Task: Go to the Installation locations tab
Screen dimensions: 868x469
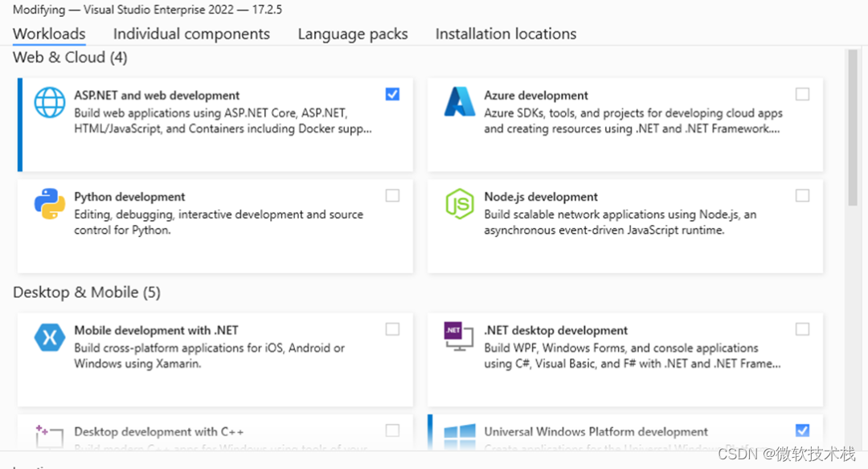Action: [506, 34]
